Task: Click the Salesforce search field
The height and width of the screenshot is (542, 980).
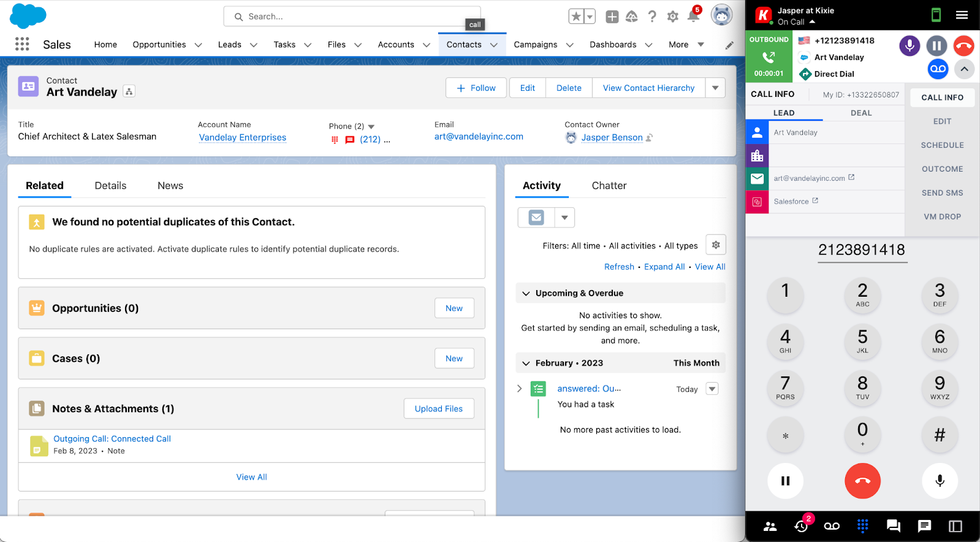Action: pyautogui.click(x=352, y=17)
